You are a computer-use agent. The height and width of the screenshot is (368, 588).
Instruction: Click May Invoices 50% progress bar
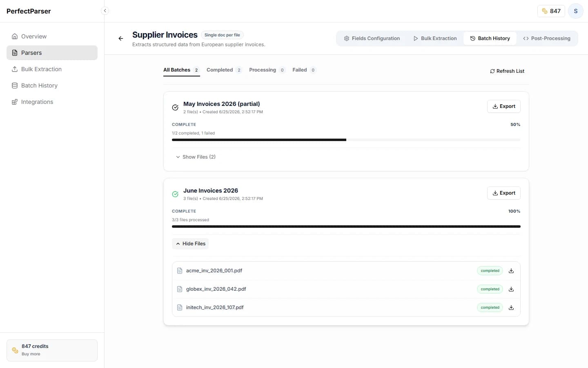(x=346, y=140)
